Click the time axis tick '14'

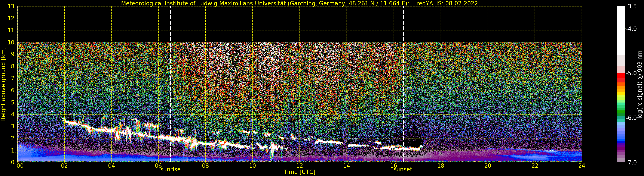point(347,166)
